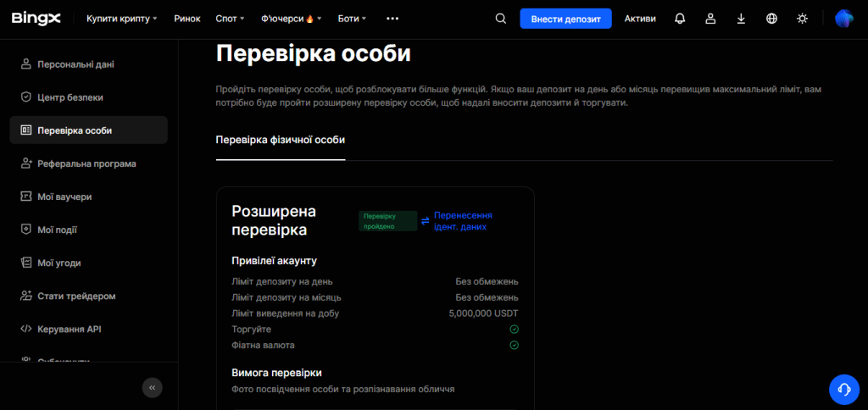Click the Перевірка особи page heading
The width and height of the screenshot is (868, 410).
[314, 54]
